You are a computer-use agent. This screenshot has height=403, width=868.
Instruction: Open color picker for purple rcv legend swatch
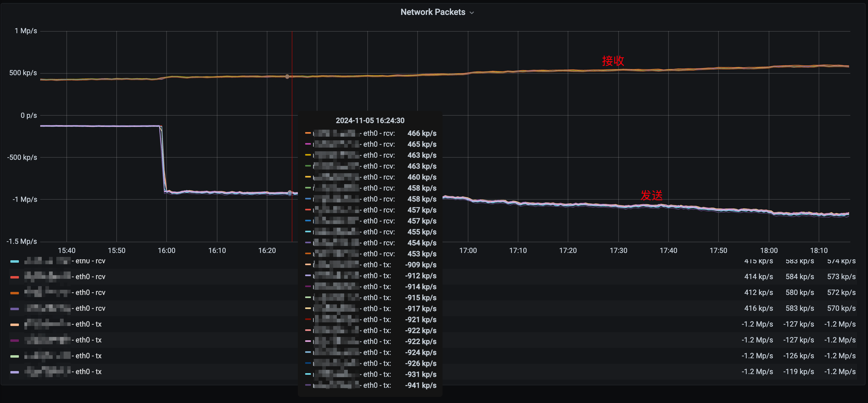(x=15, y=309)
